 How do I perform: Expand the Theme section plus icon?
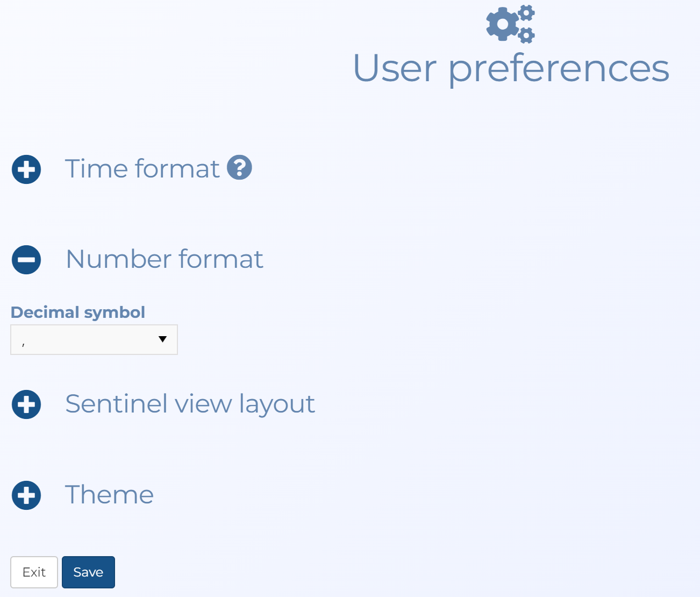tap(26, 495)
